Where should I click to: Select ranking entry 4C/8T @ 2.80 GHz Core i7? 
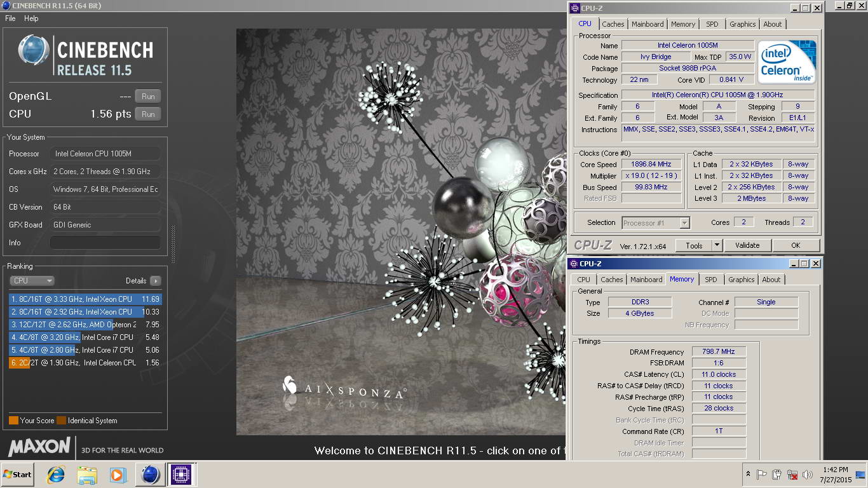(85, 350)
